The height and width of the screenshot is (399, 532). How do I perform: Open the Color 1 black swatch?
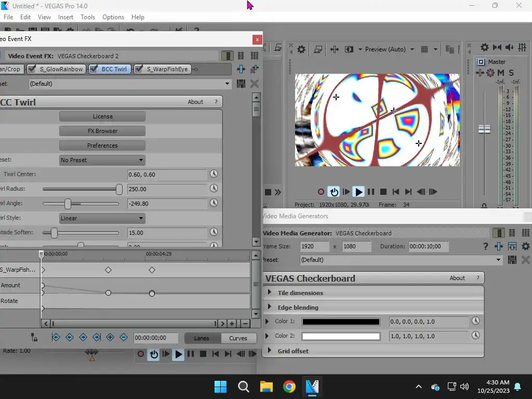pos(341,322)
